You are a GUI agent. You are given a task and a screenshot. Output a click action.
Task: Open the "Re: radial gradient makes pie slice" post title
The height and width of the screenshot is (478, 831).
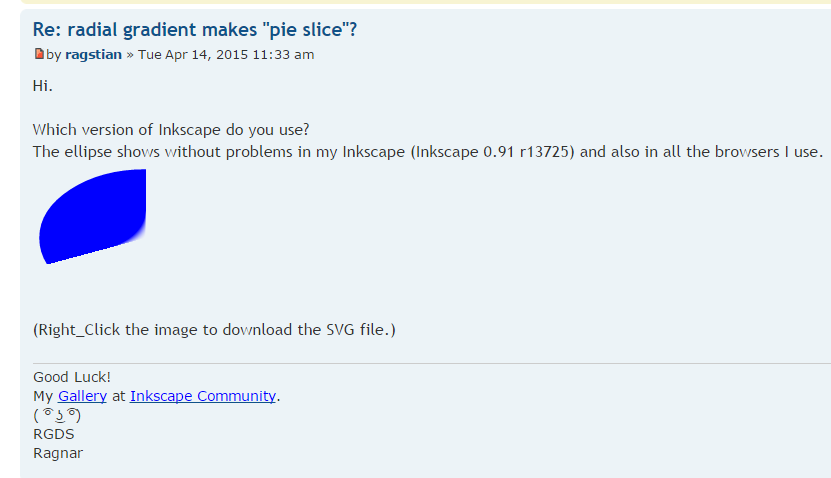click(195, 30)
